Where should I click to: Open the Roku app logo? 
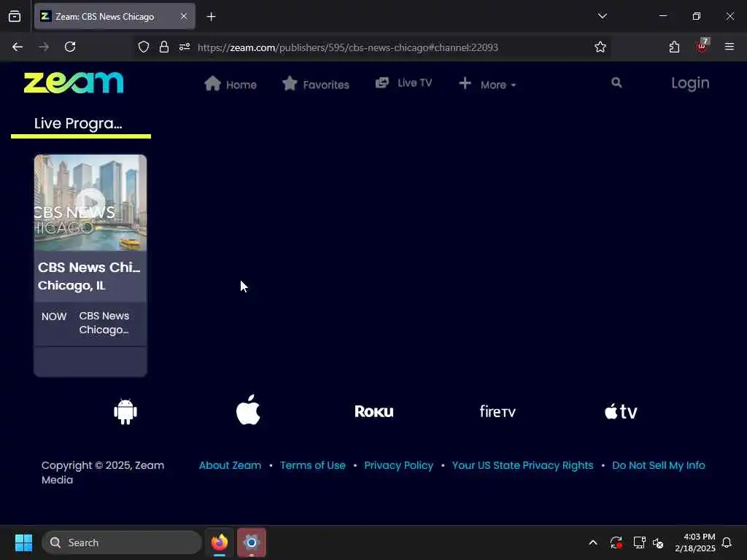tap(374, 411)
